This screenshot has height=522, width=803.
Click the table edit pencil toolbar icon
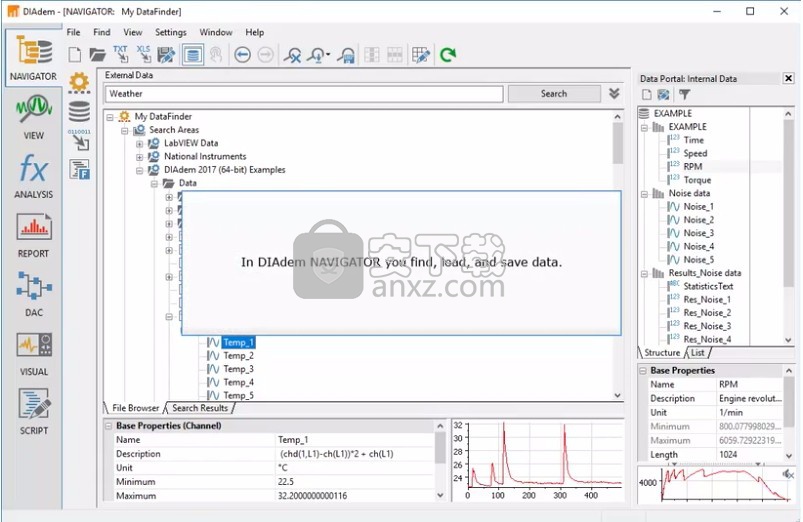click(x=421, y=54)
